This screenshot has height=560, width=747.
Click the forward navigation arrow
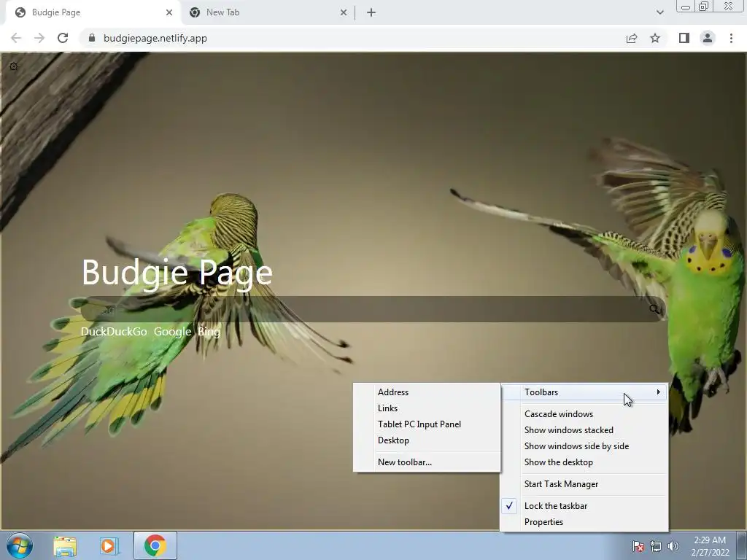pos(39,38)
